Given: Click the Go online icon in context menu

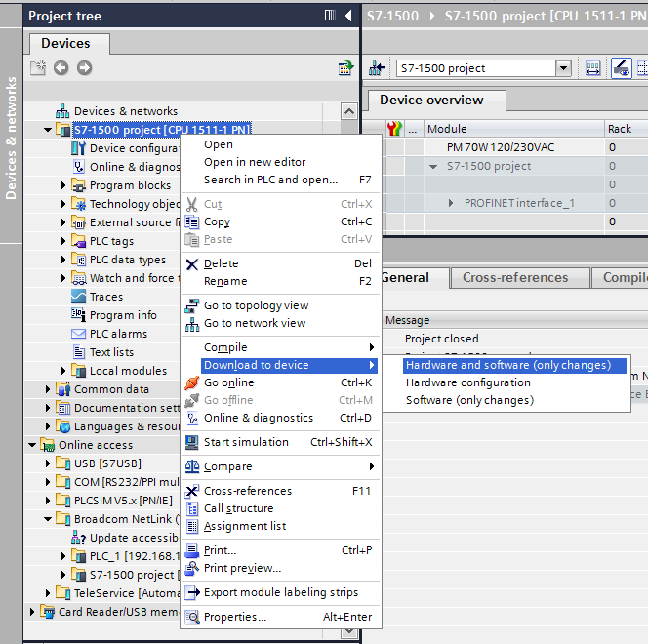Looking at the screenshot, I should (x=192, y=382).
